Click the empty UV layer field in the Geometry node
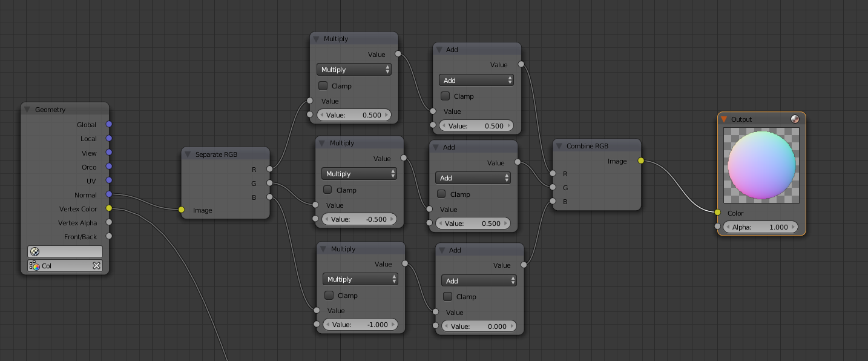This screenshot has height=361, width=868. 65,251
